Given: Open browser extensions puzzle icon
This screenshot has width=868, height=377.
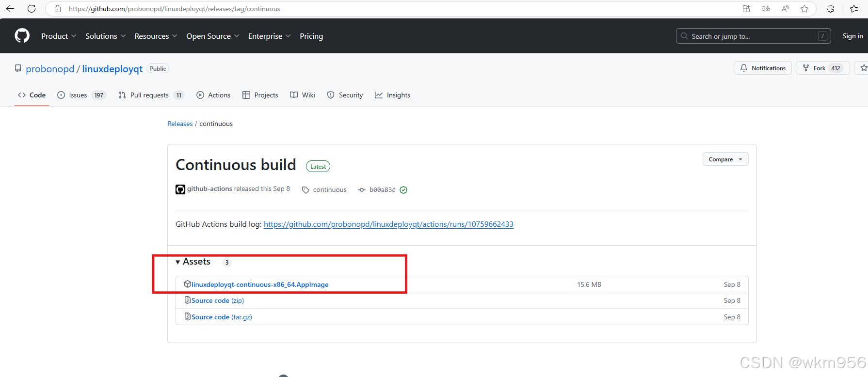Looking at the screenshot, I should point(830,9).
